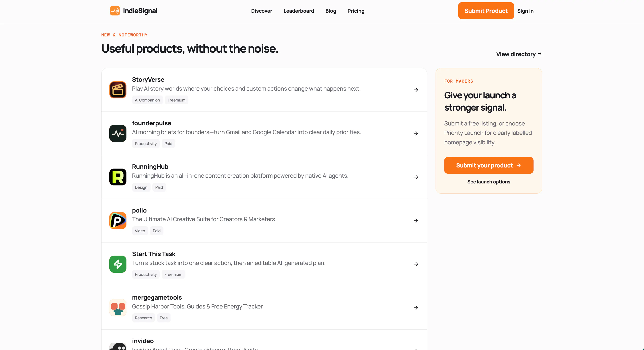Viewport: 644px width, 350px height.
Task: Click the "FOR MAKERS" label
Action: point(458,81)
